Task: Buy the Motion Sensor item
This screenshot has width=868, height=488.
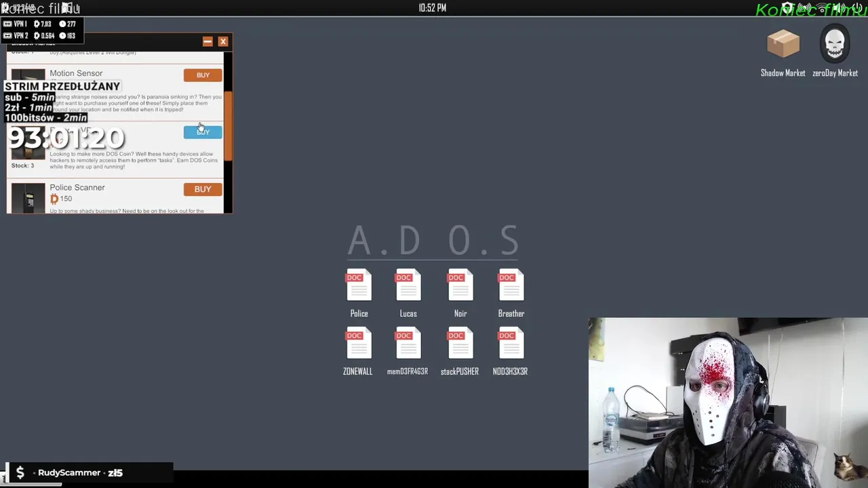Action: [x=203, y=75]
